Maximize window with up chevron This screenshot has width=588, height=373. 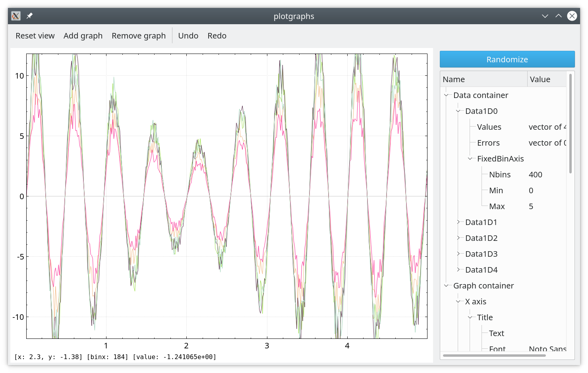[559, 16]
